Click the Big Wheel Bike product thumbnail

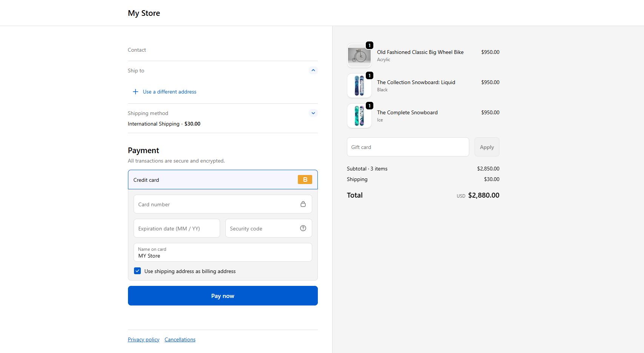coord(359,56)
